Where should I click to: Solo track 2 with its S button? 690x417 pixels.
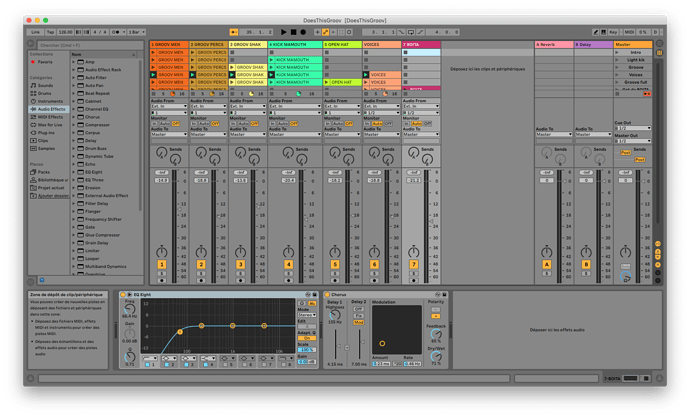[x=200, y=275]
